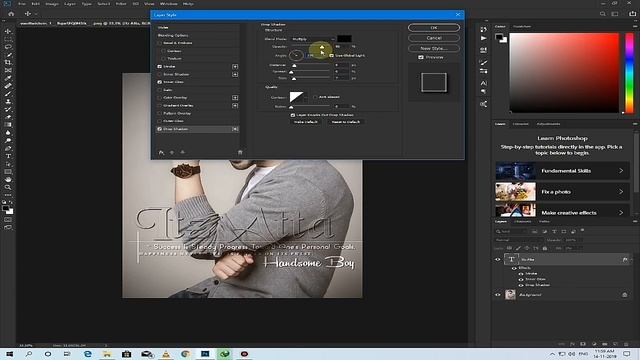Select the Move tool in the toolbar

pos(8,31)
